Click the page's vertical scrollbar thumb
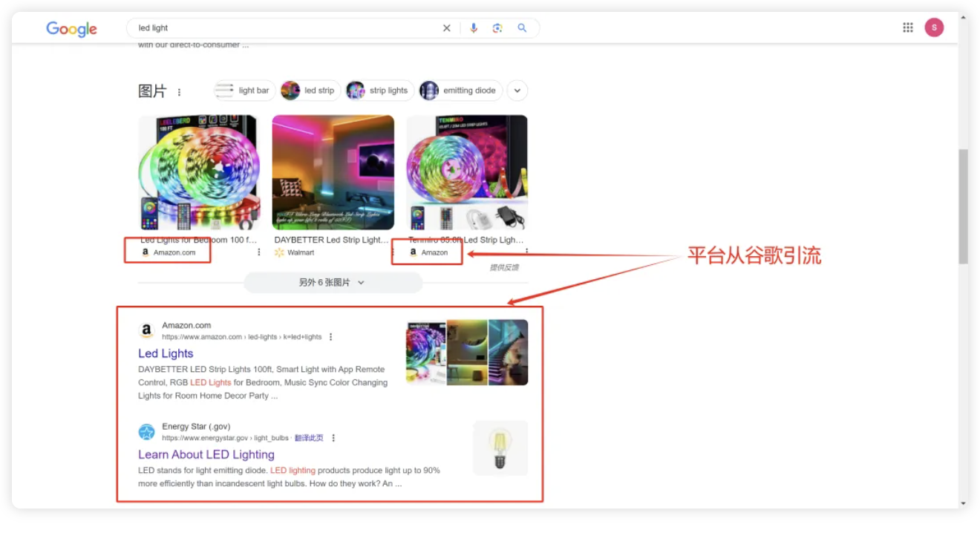This screenshot has width=980, height=533. coord(963,206)
